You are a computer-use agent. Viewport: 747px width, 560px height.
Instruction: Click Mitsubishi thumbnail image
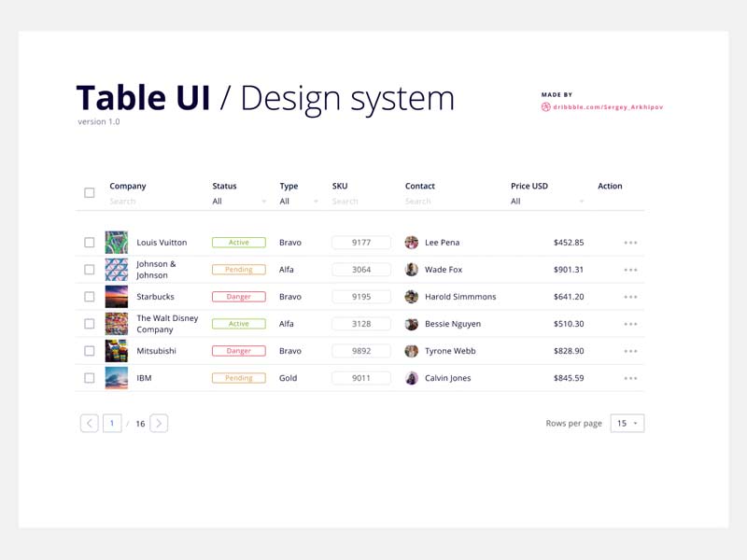tap(116, 351)
